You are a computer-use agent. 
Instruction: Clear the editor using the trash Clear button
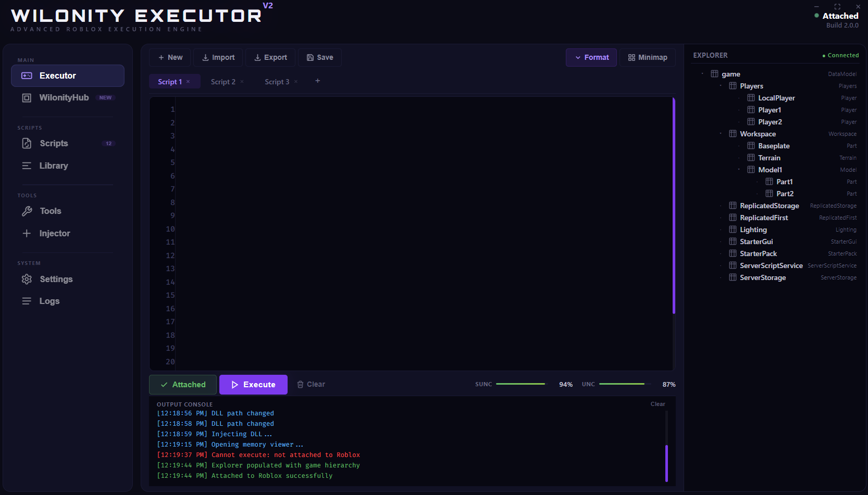(x=311, y=385)
